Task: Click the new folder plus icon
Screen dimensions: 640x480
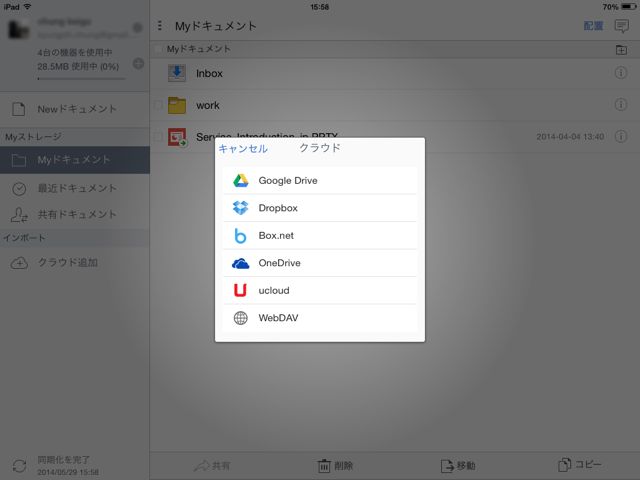Action: 621,50
